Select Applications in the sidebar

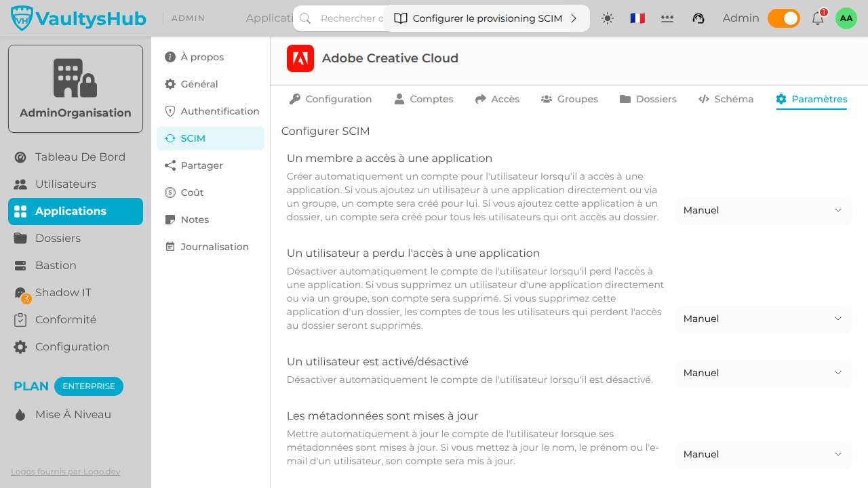click(x=75, y=211)
